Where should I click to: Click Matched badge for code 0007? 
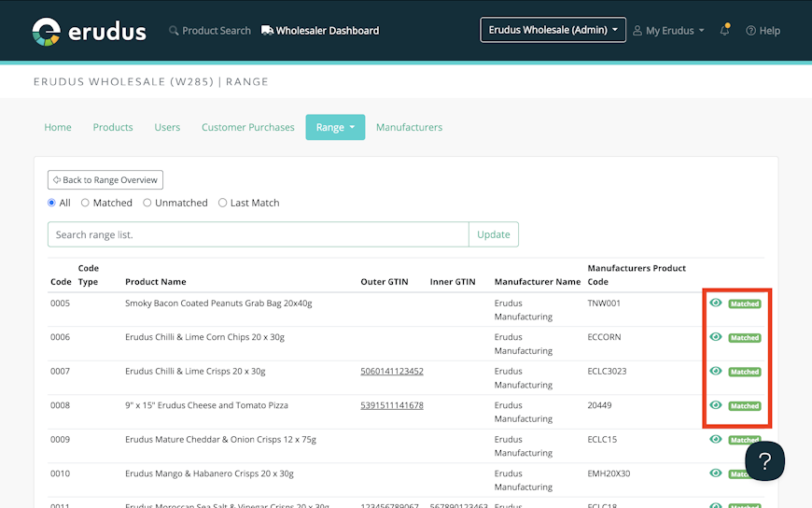[745, 373]
